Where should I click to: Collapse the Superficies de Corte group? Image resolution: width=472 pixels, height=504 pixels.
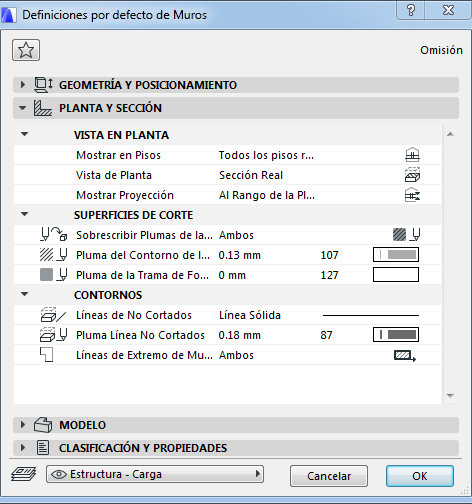(25, 214)
